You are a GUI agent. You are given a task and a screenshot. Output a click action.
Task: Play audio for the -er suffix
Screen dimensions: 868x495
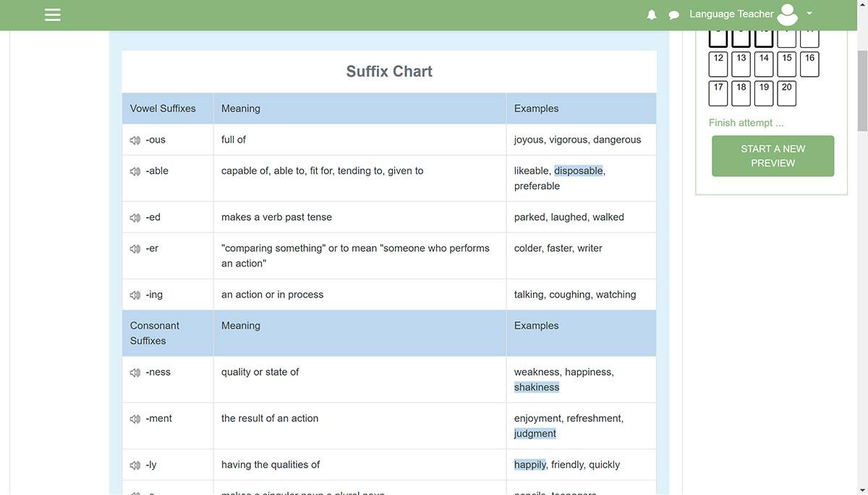tap(135, 248)
